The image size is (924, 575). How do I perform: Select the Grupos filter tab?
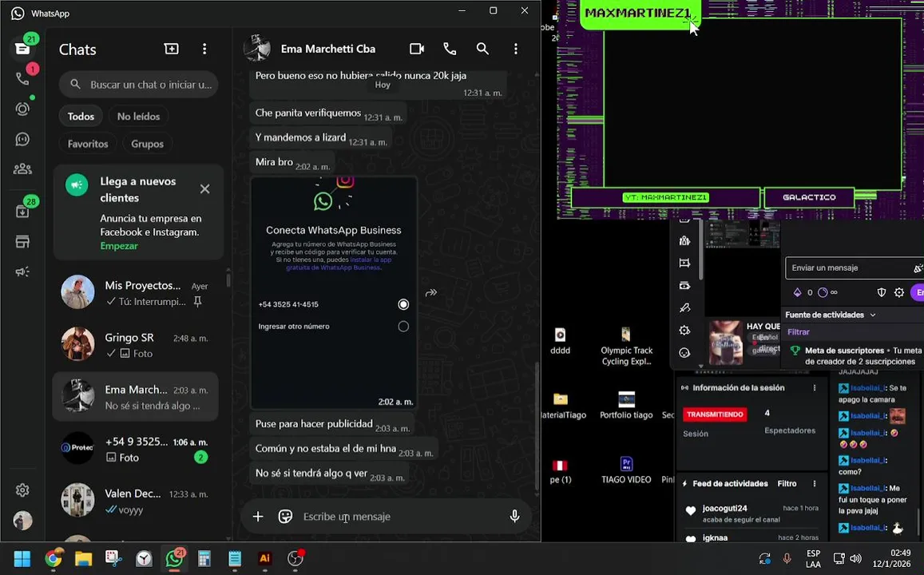click(x=147, y=144)
